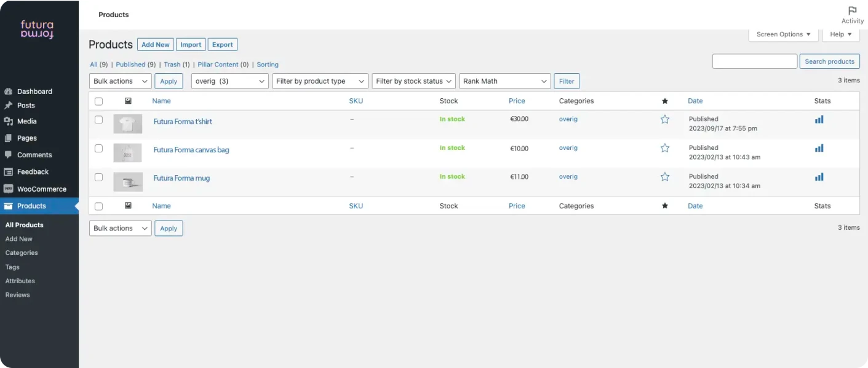Open the Futura Forma canvas bag thumbnail
Screen dimensions: 868x368
point(128,153)
